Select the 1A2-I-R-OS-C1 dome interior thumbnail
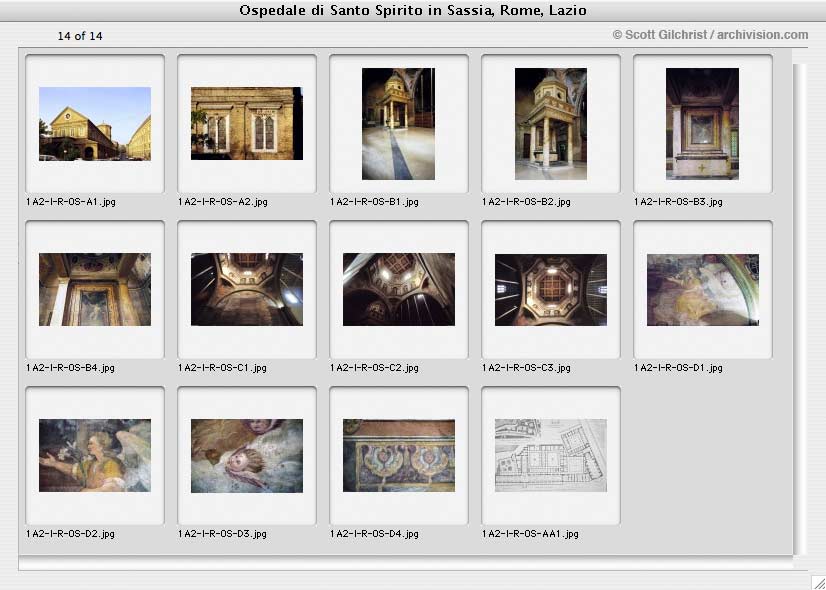 click(x=247, y=289)
